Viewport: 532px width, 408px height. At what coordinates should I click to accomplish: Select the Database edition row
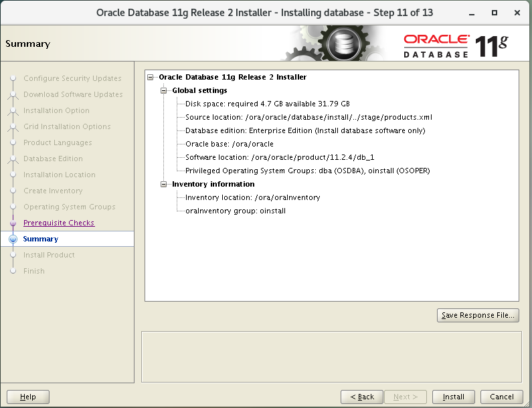click(305, 130)
